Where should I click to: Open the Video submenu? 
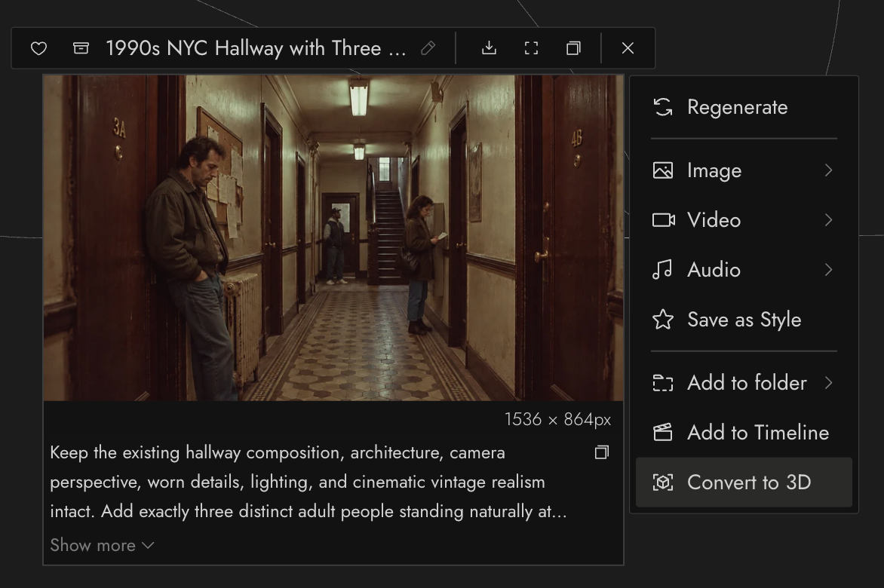tap(744, 219)
